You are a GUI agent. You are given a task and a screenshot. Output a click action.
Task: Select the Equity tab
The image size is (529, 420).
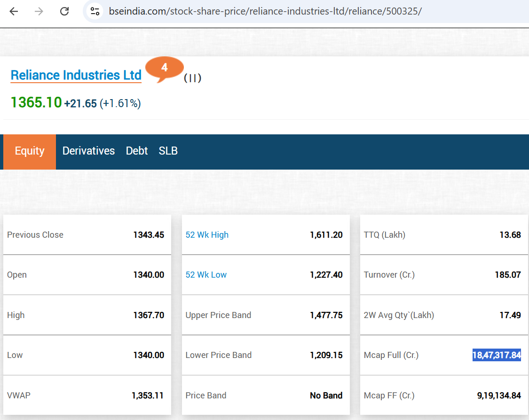tap(30, 152)
